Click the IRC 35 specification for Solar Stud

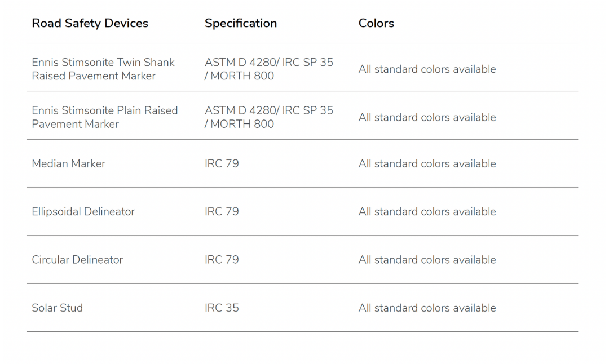coord(222,308)
